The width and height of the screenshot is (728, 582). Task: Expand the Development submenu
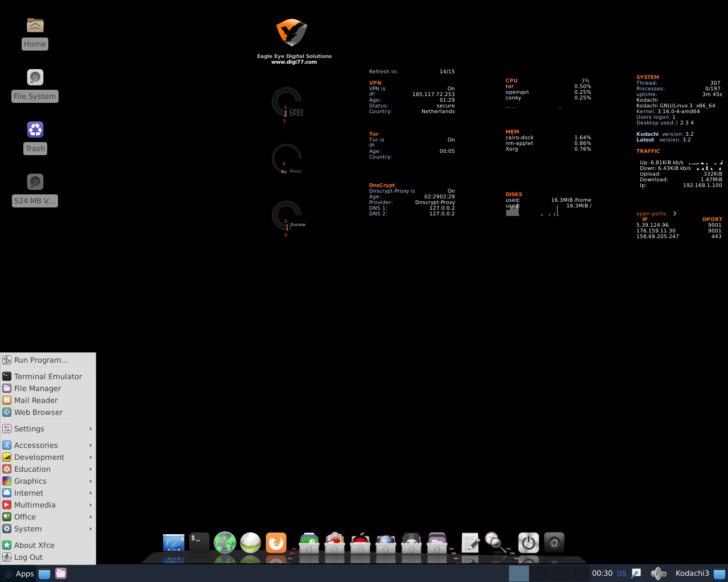[48, 457]
